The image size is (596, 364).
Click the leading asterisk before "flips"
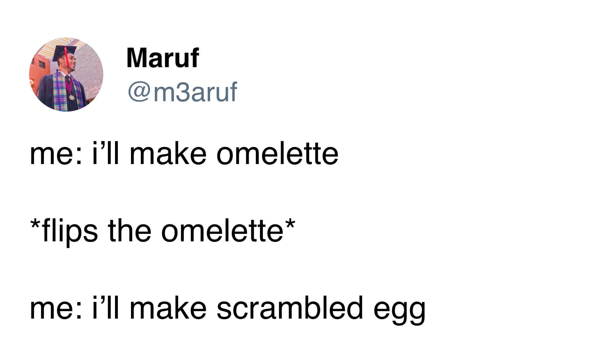point(36,225)
